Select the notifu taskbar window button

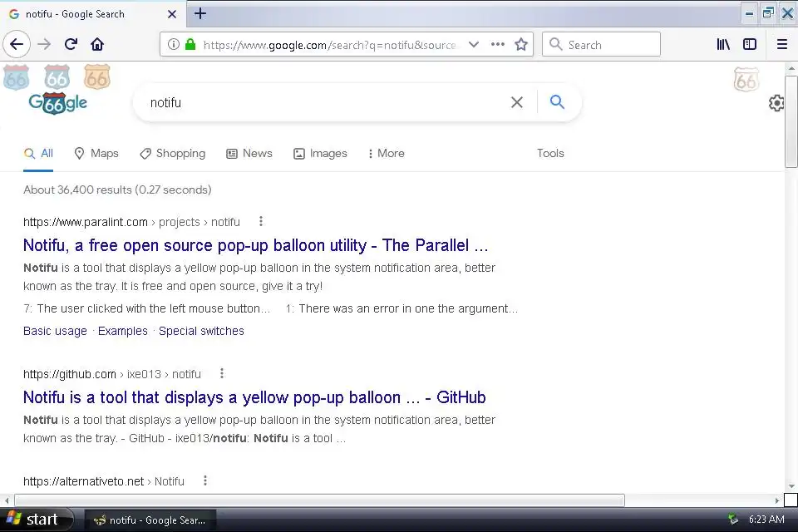coord(150,520)
